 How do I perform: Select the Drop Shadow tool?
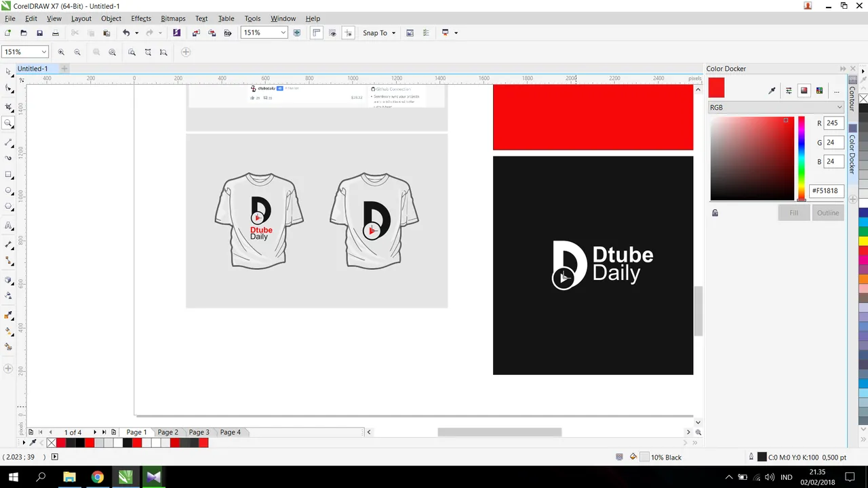(x=8, y=280)
